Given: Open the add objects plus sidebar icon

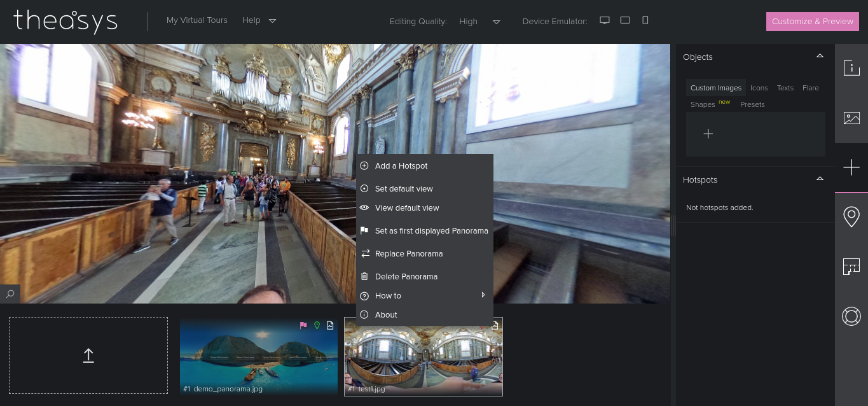Looking at the screenshot, I should [851, 167].
